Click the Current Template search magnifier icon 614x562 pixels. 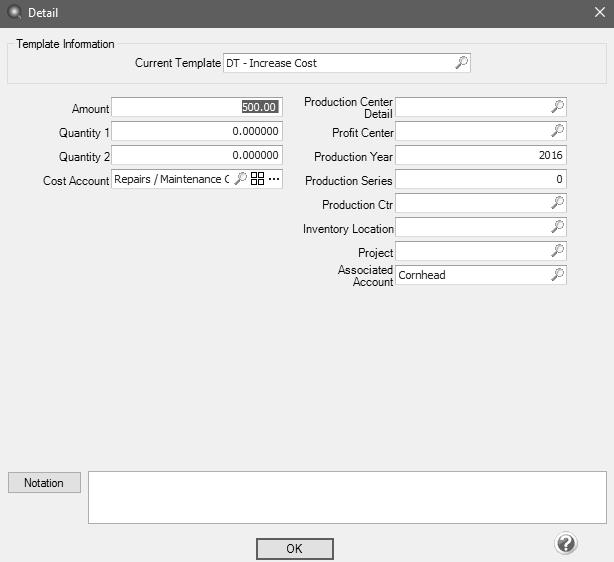coord(461,63)
